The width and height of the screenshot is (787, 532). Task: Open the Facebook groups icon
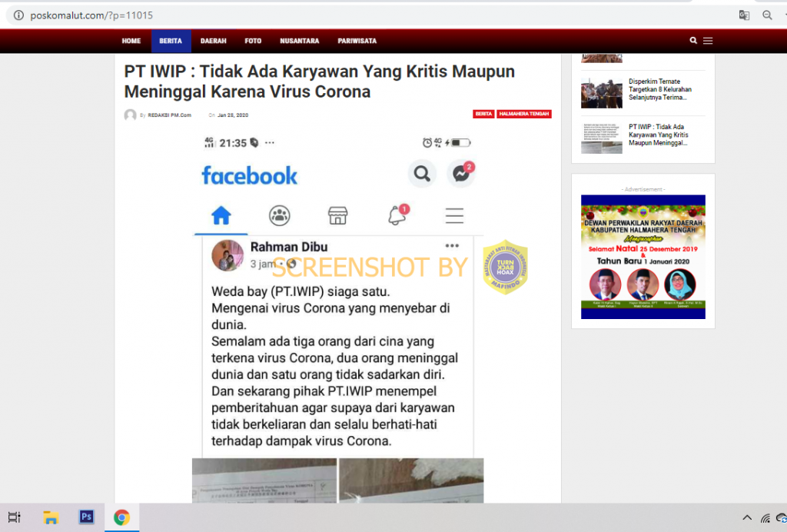coord(279,215)
